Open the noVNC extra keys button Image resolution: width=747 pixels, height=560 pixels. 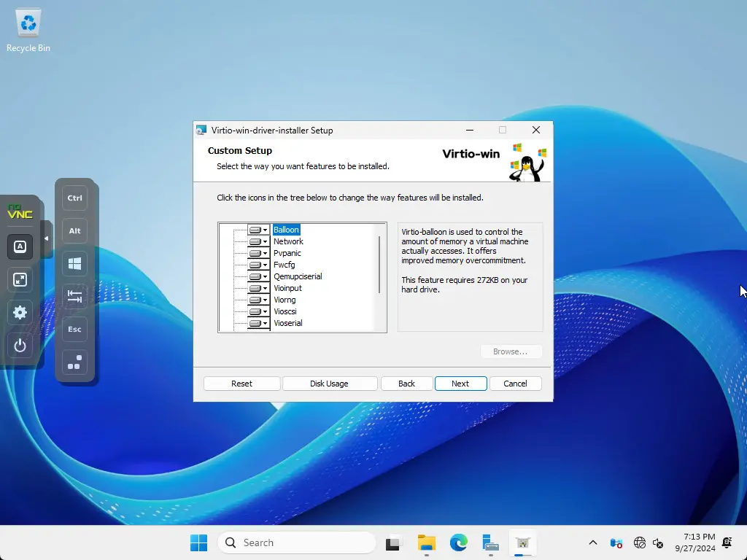[x=20, y=246]
